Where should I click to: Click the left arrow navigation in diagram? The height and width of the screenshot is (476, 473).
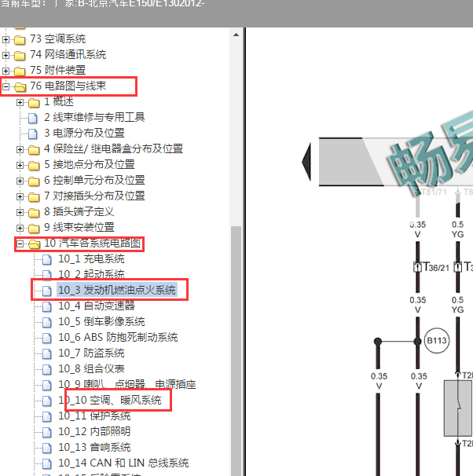coord(306,162)
